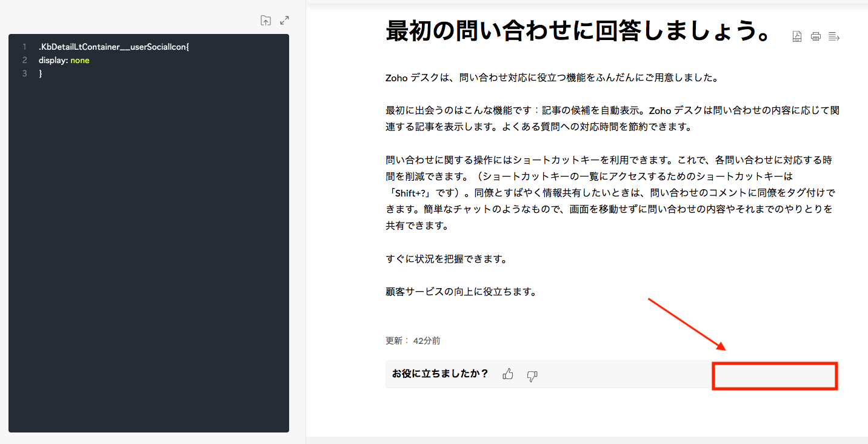Open reader view with the lines-arrow icon
The image size is (868, 444).
[834, 36]
